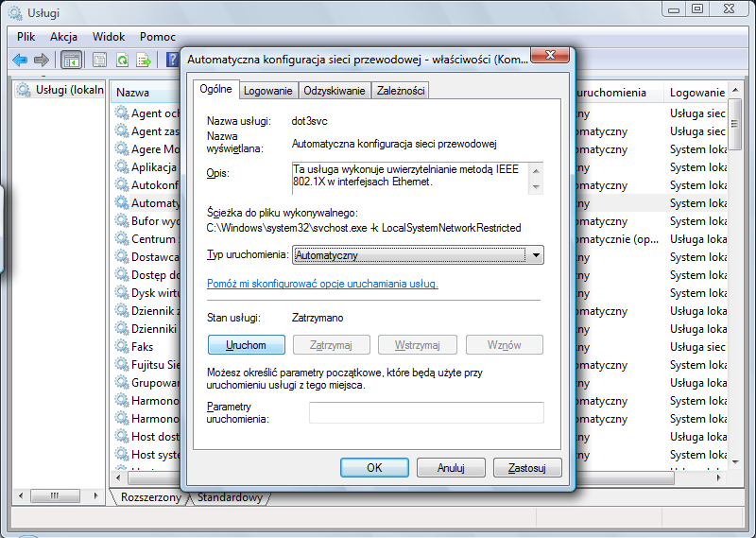Toggle the Show/Hide Console Tree icon
Screen dimensions: 756x538
coord(71,60)
